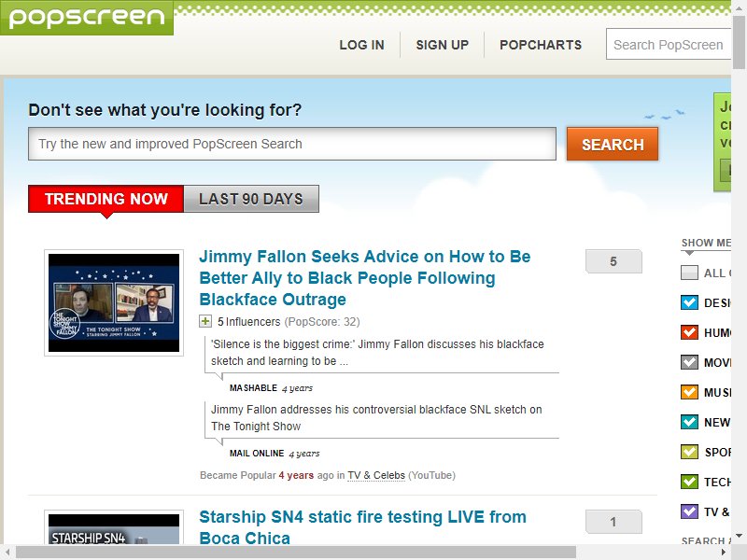This screenshot has width=747, height=560.
Task: Toggle the gray MOVI checkbox
Action: pyautogui.click(x=689, y=362)
